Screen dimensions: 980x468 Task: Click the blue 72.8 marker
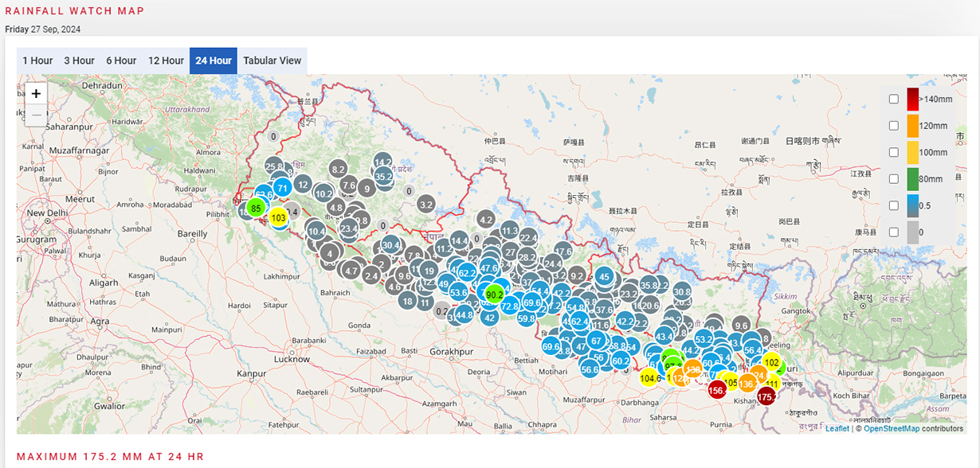point(510,306)
